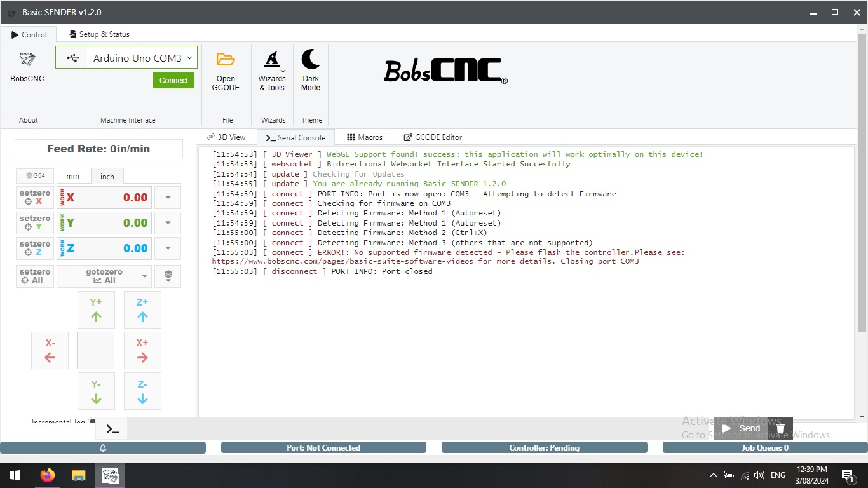Click the "PORT INFO: Port closed" log line
The width and height of the screenshot is (868, 488).
click(381, 271)
